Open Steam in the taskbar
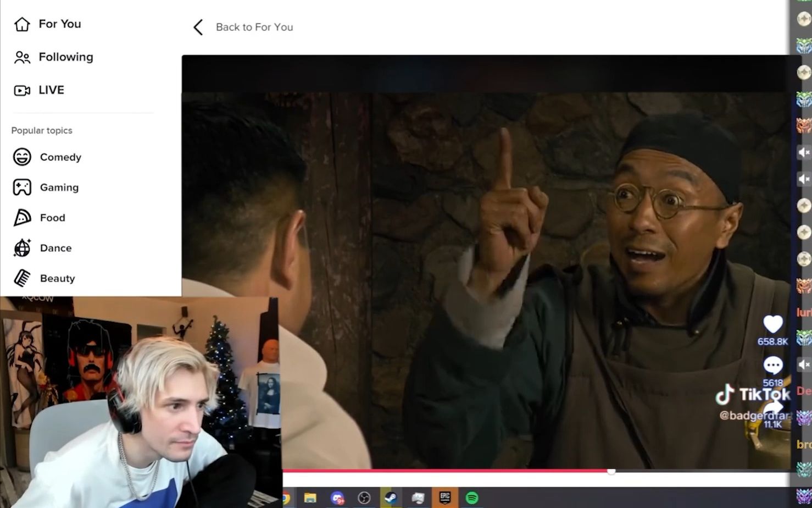Viewport: 812px width, 508px height. coord(391,498)
